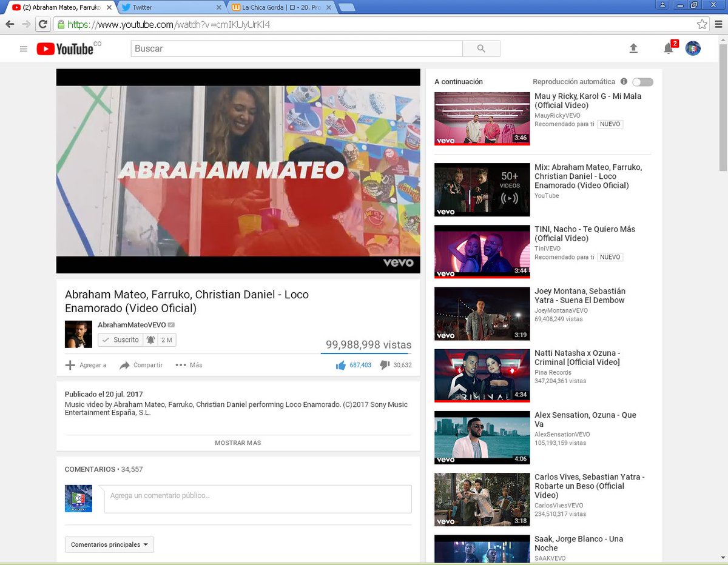Click the video title Loco Enamorado
This screenshot has height=565, width=728.
(x=187, y=301)
